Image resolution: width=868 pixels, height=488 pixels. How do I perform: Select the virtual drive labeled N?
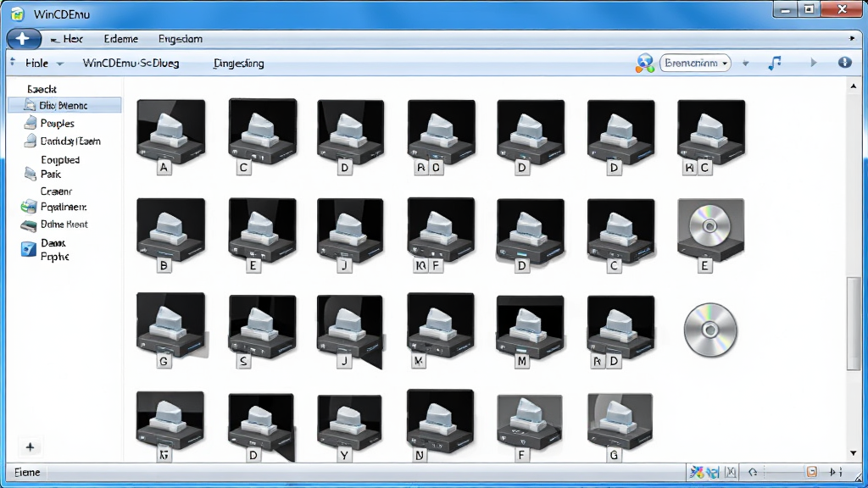pyautogui.click(x=440, y=426)
